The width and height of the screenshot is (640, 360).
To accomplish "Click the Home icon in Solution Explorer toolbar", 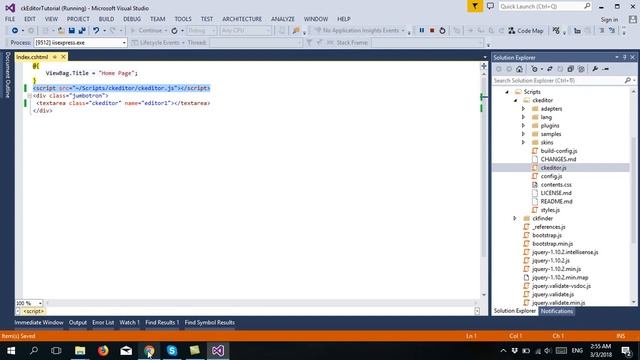I will tap(519, 69).
